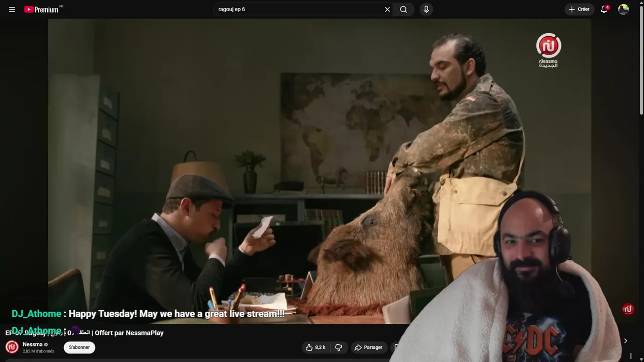Clear the search query text
This screenshot has height=362, width=644.
(x=387, y=10)
